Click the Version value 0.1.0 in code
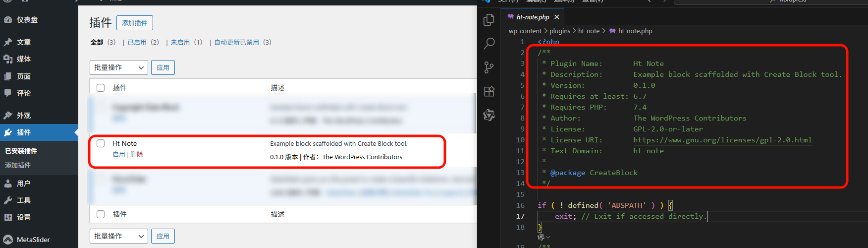Screen dimensions: 868x248 [x=644, y=85]
